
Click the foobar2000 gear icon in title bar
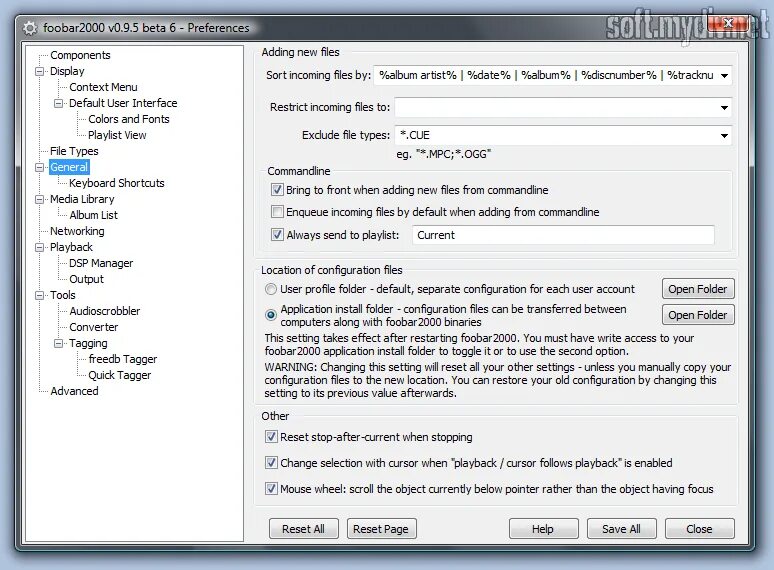pos(30,28)
